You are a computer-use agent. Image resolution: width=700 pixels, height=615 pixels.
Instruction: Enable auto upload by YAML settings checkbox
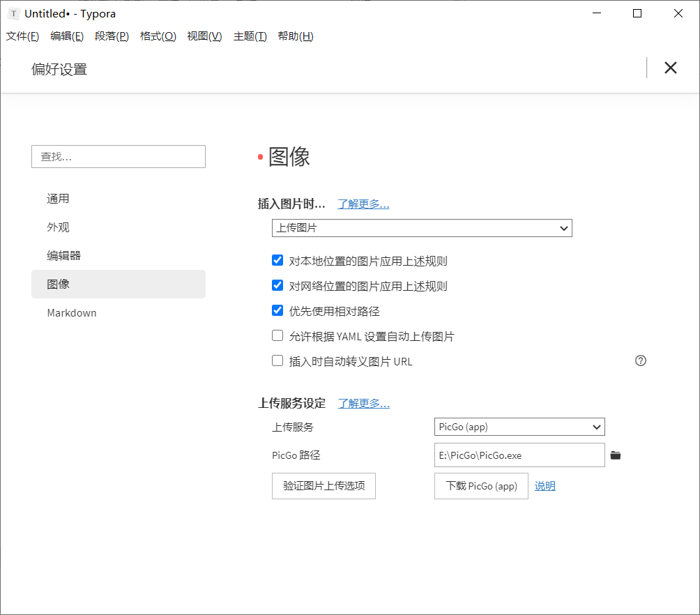click(277, 335)
